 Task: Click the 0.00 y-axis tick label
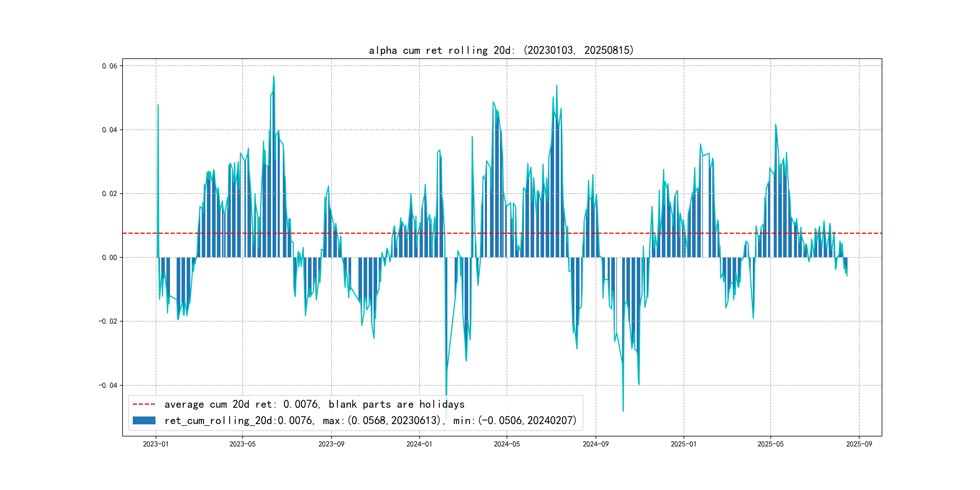tap(109, 258)
